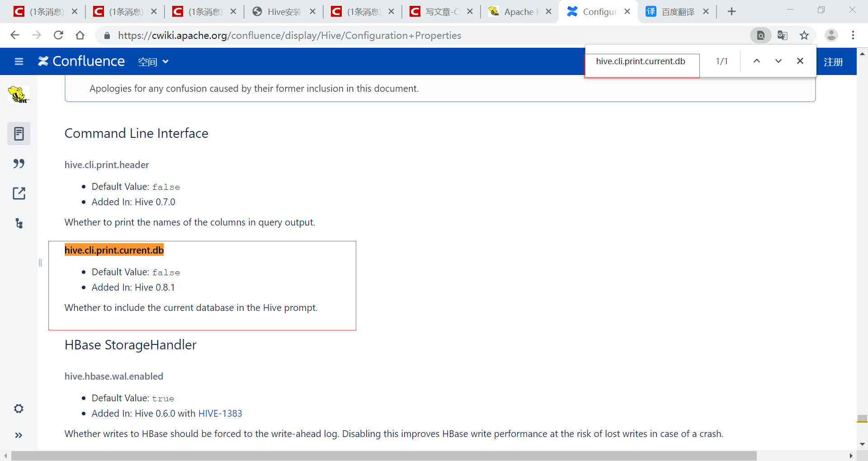Click 'Added In: Hive 0.8.1' text
The image size is (868, 461).
133,287
